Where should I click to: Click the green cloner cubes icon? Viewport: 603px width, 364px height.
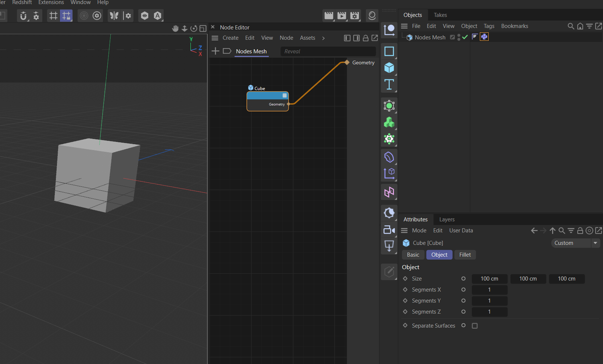tap(389, 122)
